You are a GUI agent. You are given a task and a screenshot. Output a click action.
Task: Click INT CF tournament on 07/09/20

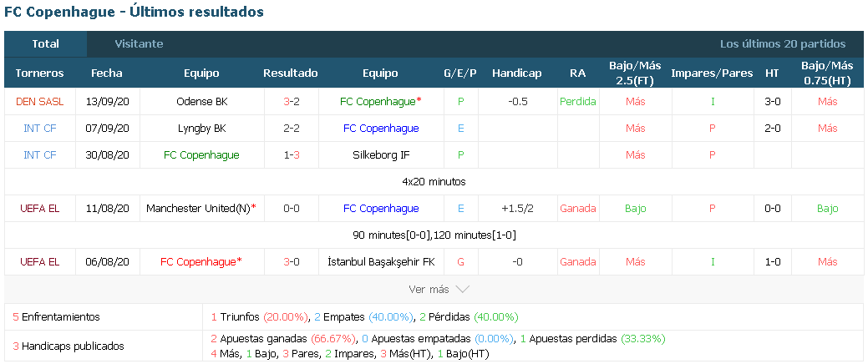click(x=40, y=129)
